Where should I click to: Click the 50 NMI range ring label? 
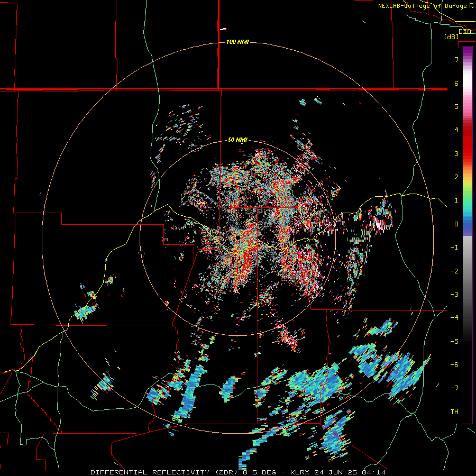pyautogui.click(x=237, y=140)
